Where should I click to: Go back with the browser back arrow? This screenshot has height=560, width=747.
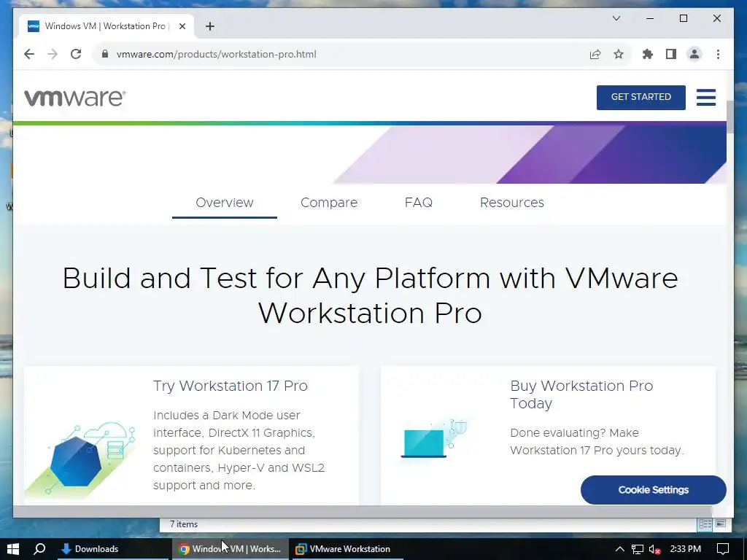29,54
